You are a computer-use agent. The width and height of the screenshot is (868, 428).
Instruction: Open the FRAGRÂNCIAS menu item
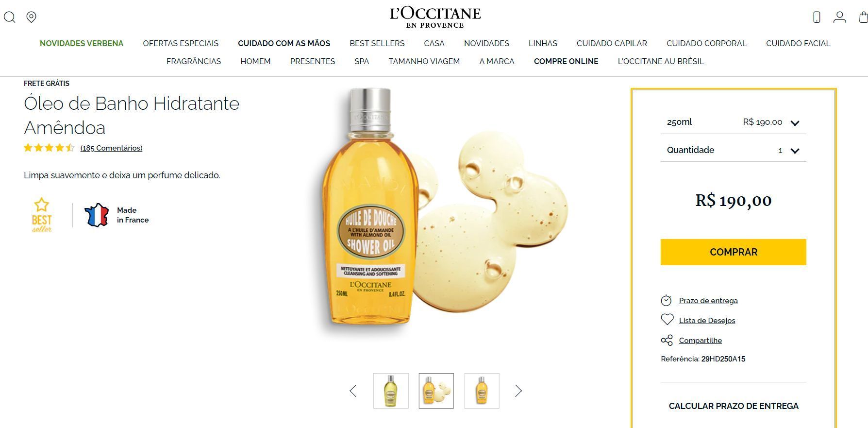[x=194, y=61]
